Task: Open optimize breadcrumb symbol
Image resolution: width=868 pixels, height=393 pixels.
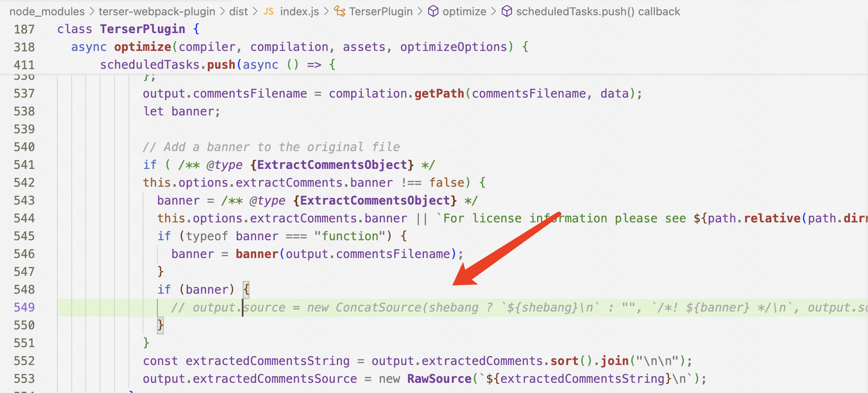Action: click(465, 11)
